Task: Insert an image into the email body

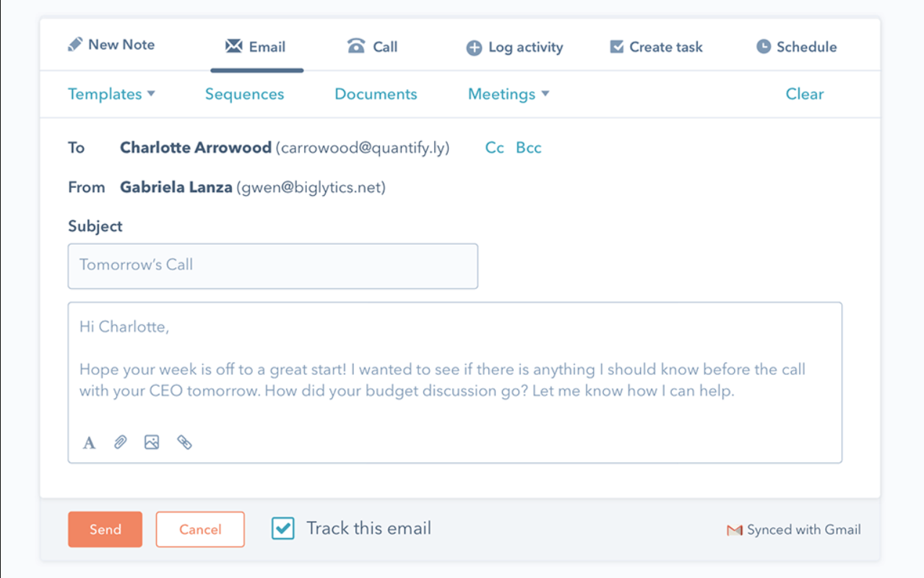Action: [x=152, y=441]
